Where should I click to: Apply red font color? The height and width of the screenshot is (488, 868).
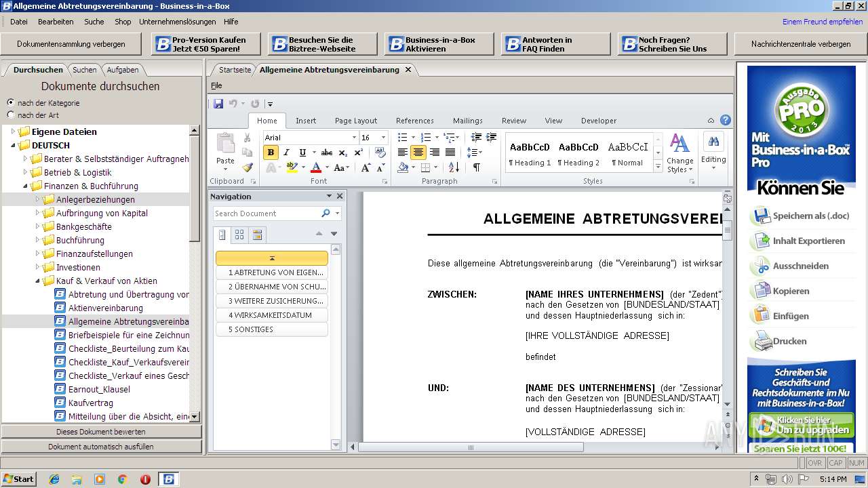coord(315,167)
